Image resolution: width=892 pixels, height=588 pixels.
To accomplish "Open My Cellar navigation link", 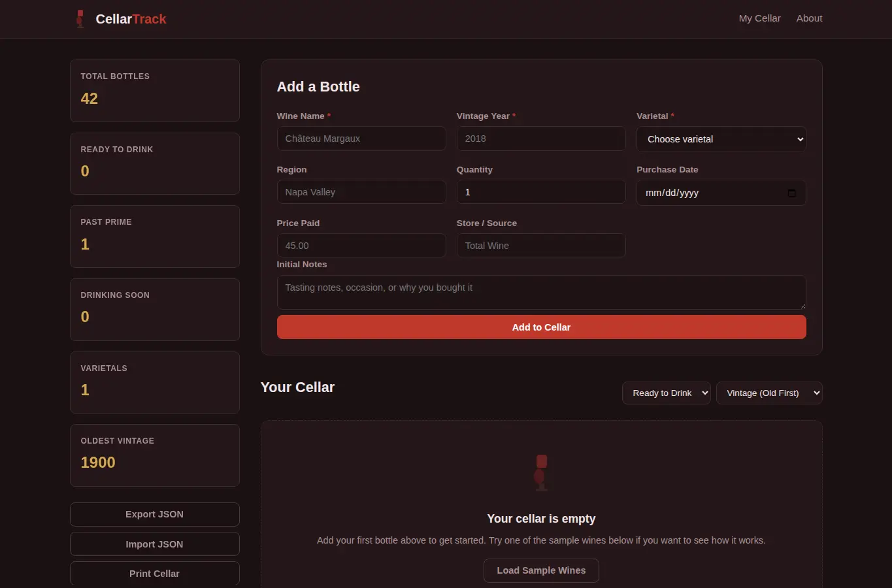I will pos(759,18).
